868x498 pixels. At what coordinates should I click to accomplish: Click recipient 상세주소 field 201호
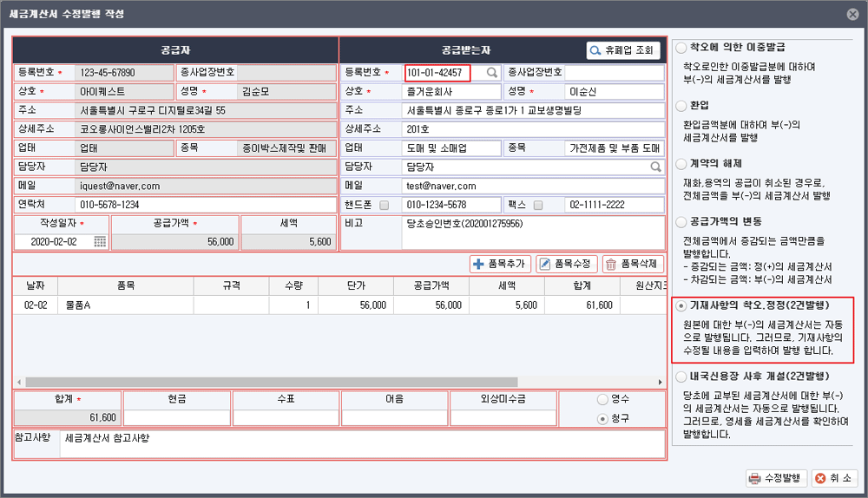point(533,129)
